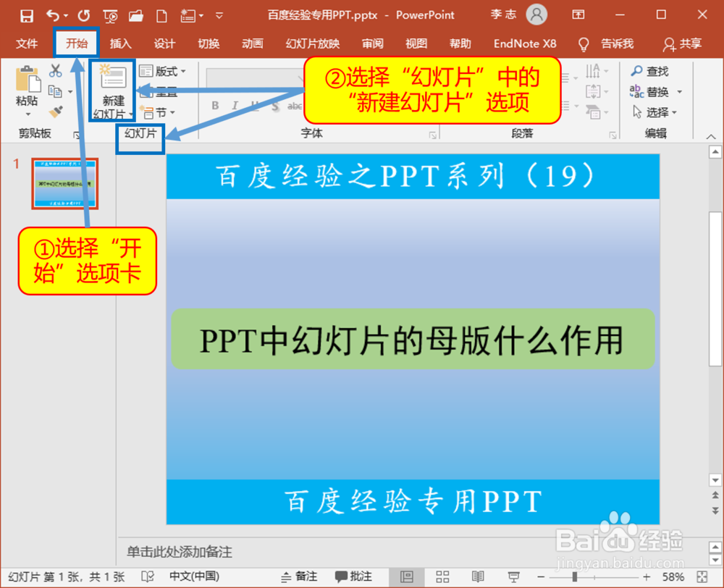Switch to the 动画 tab
724x588 pixels.
click(x=253, y=44)
